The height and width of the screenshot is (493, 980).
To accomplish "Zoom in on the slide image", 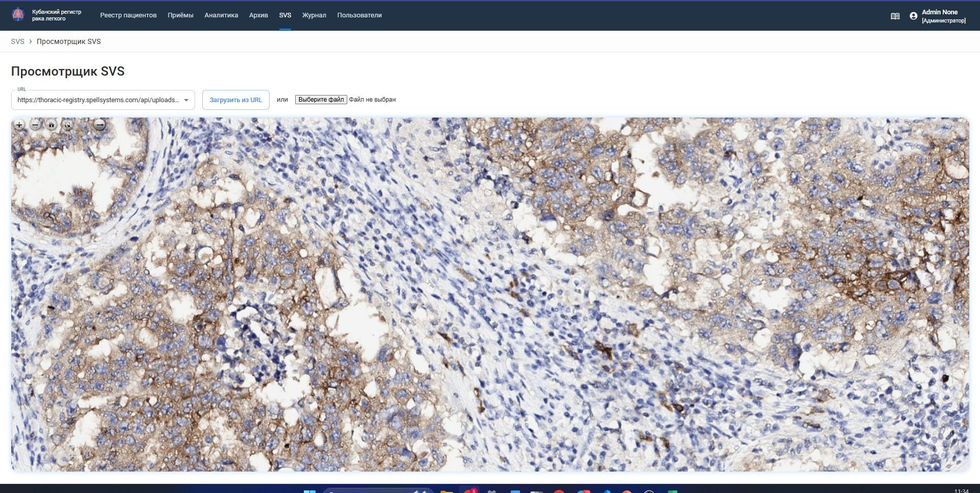I will (x=19, y=125).
